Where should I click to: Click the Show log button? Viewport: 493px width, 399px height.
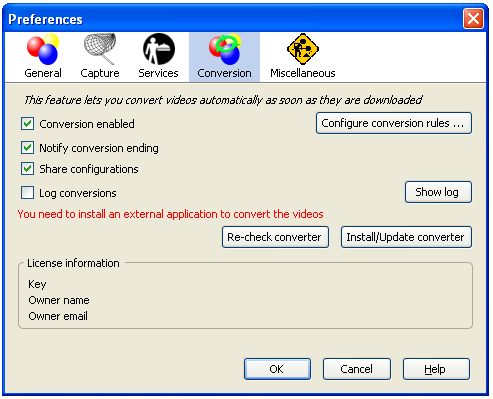pos(438,192)
